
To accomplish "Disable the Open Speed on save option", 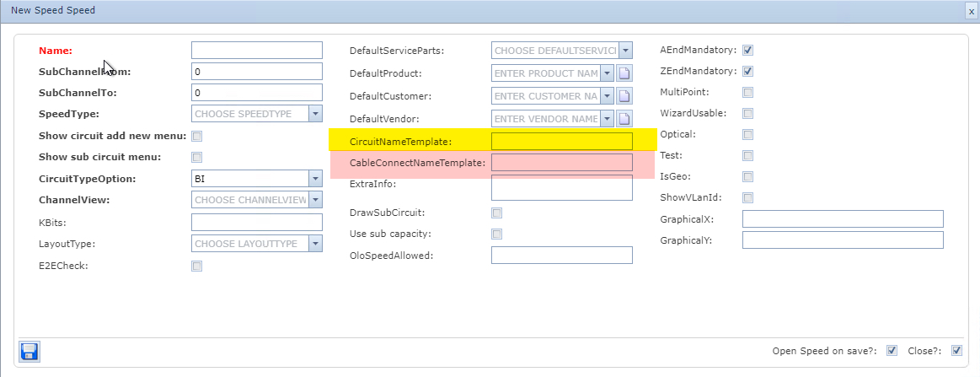I will (892, 351).
